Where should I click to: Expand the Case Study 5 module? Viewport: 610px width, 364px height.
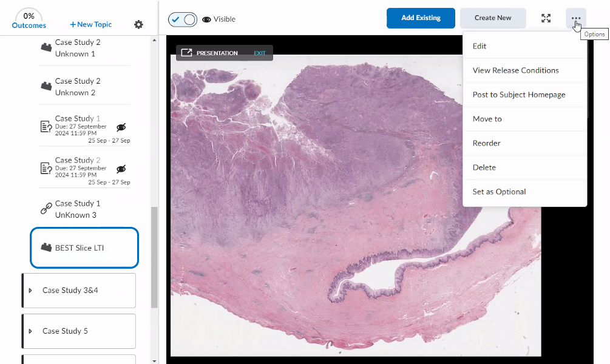(30, 331)
